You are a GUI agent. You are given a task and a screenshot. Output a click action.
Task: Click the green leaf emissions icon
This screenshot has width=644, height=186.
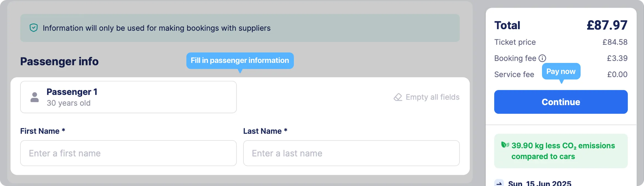click(505, 145)
